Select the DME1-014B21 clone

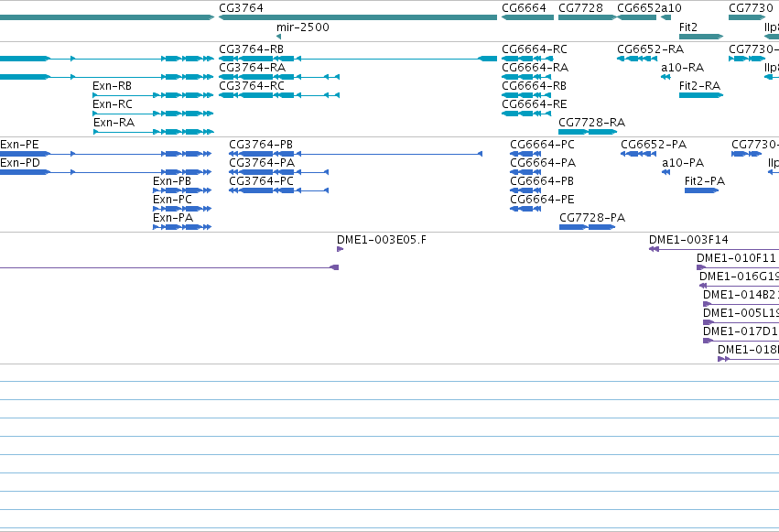(741, 305)
